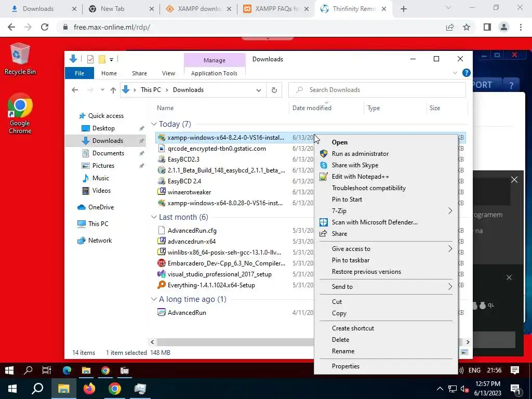Open local taskbar search magnifier
532x399 pixels.
[x=37, y=389]
